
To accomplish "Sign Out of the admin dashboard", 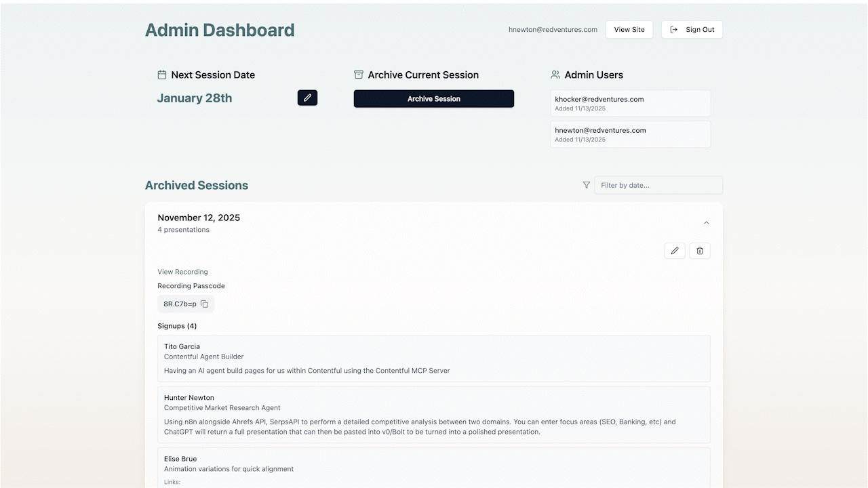I will 692,30.
